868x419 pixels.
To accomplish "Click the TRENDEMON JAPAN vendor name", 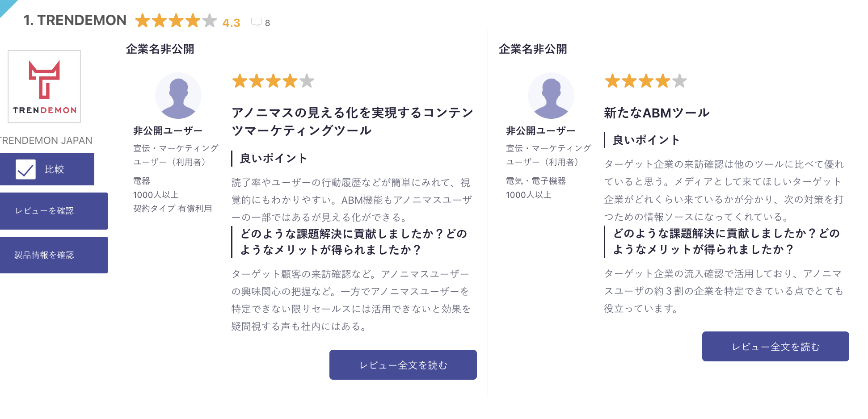I will coord(46,140).
